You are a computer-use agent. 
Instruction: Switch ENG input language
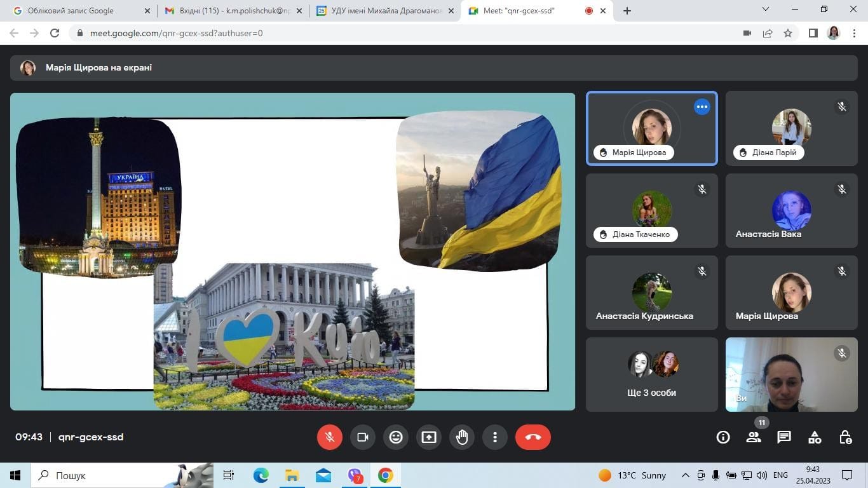780,475
